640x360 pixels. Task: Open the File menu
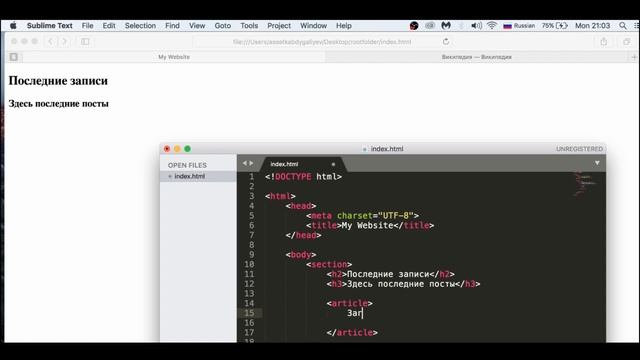tap(87, 25)
